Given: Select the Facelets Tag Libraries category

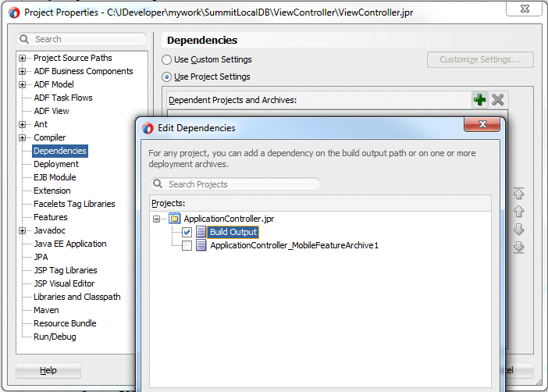Looking at the screenshot, I should [x=74, y=204].
